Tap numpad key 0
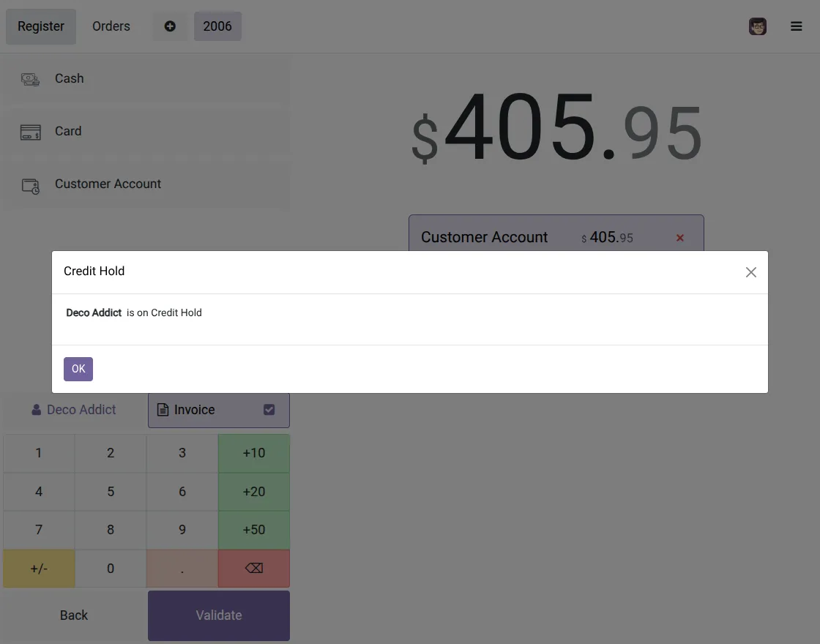The image size is (820, 644). [111, 569]
